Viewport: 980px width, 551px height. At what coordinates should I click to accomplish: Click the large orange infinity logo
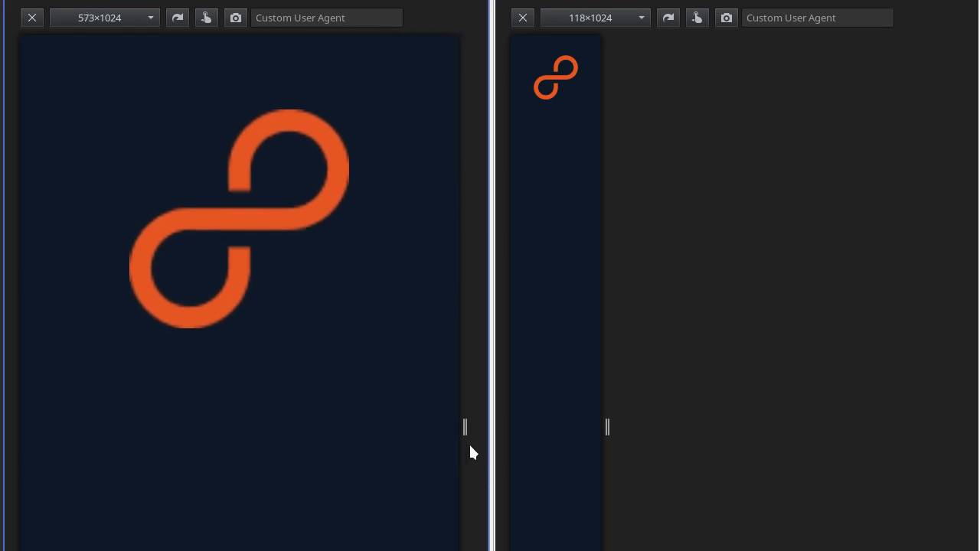coord(240,219)
